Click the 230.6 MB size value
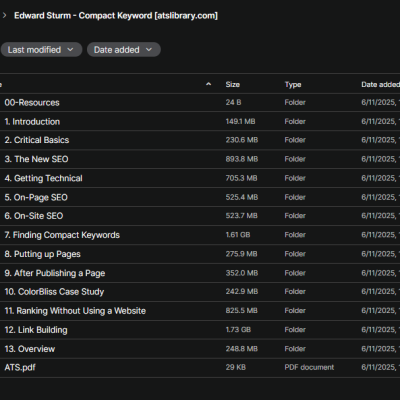 [242, 140]
